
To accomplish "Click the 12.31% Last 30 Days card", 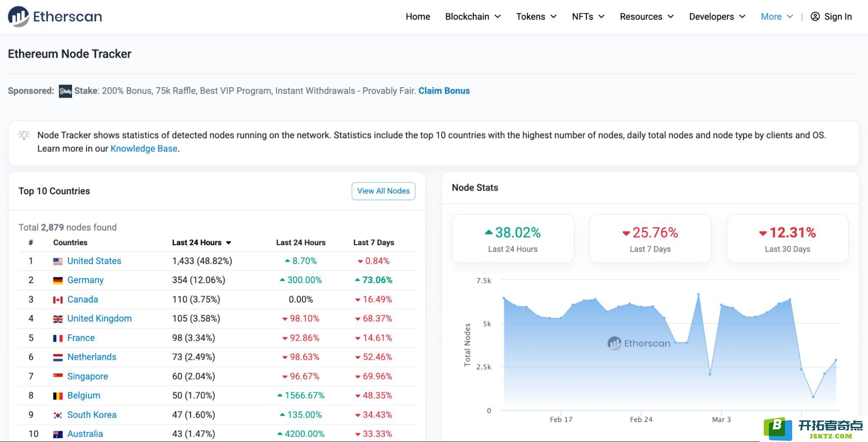I will click(x=787, y=239).
